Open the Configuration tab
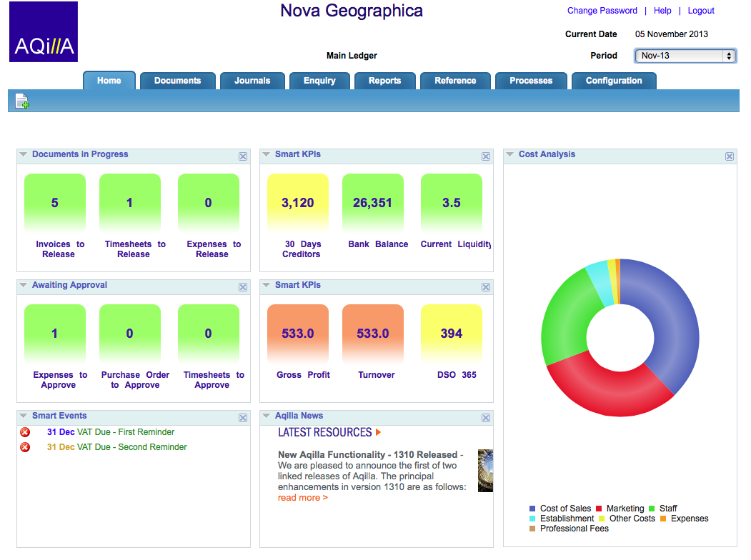This screenshot has width=751, height=560. 613,81
